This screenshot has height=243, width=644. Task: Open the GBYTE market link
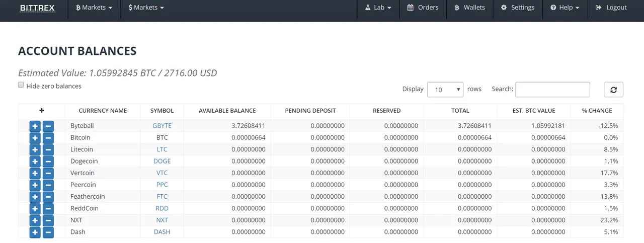pyautogui.click(x=162, y=126)
